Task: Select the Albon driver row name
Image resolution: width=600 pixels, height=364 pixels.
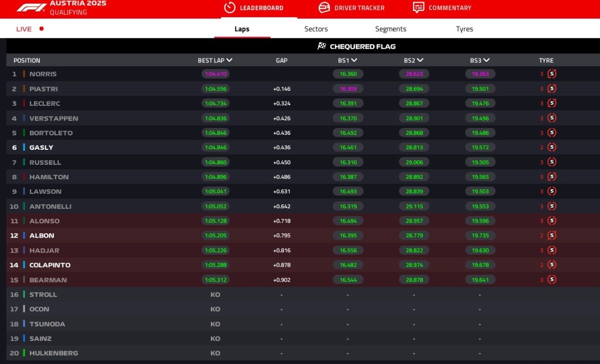Action: (41, 236)
